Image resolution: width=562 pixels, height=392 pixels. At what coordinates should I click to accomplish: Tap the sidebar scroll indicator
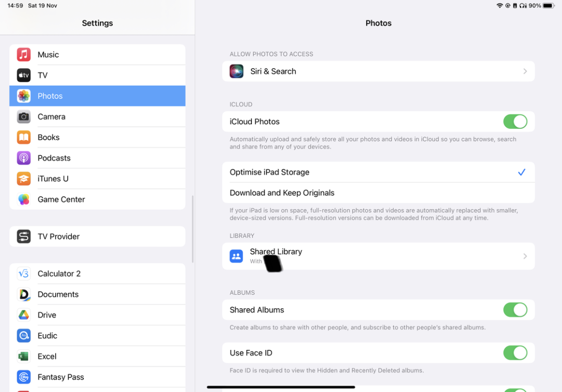pos(193,229)
